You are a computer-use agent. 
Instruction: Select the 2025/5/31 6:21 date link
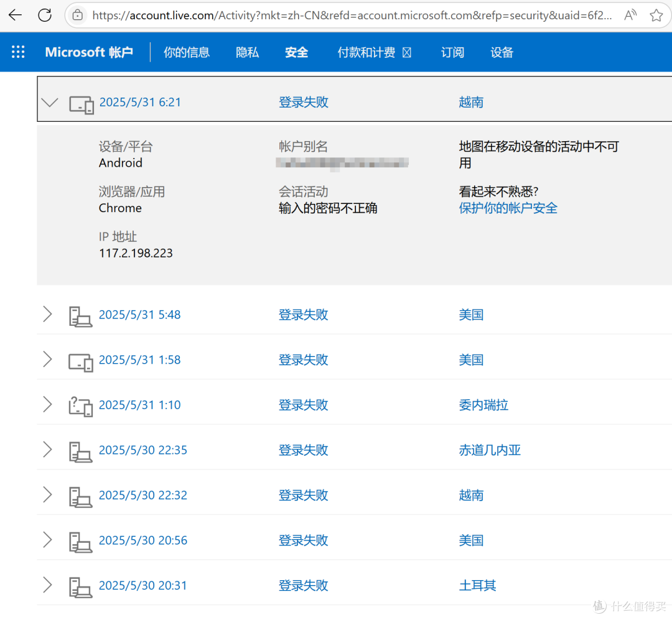[140, 103]
